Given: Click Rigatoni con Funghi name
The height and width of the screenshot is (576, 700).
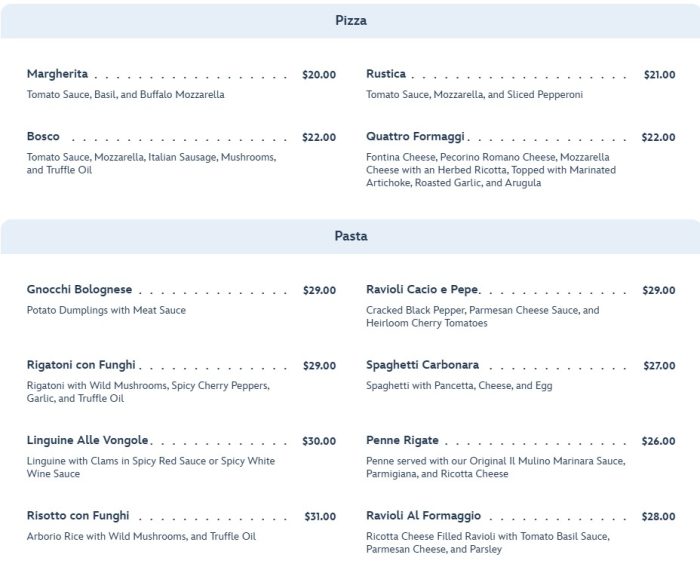Looking at the screenshot, I should pyautogui.click(x=81, y=365).
